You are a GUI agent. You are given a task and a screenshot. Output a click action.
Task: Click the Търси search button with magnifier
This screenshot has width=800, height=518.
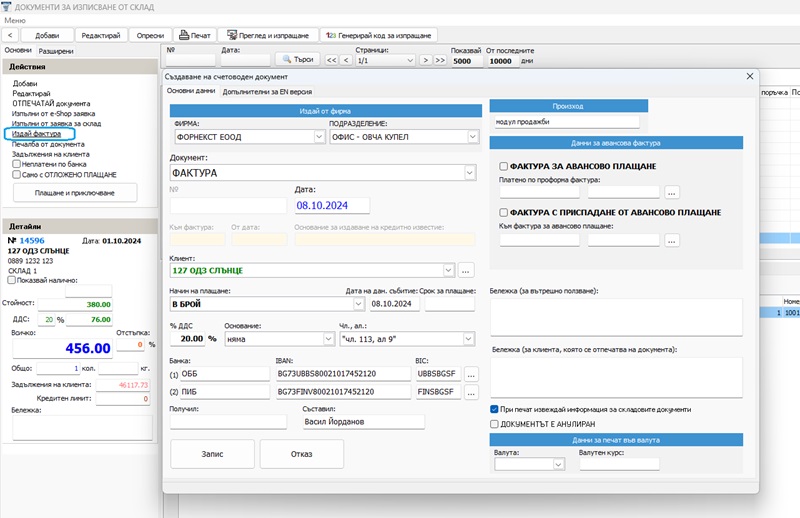pos(298,60)
